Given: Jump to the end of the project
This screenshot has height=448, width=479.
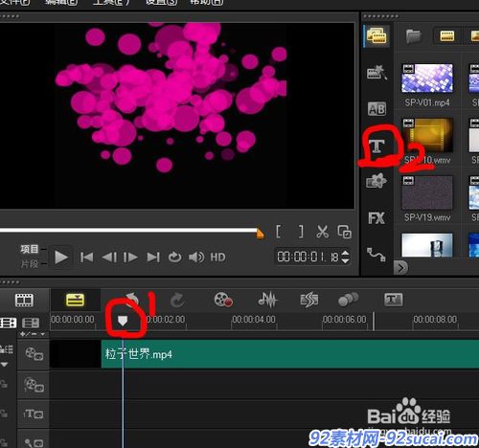Looking at the screenshot, I should coord(153,258).
